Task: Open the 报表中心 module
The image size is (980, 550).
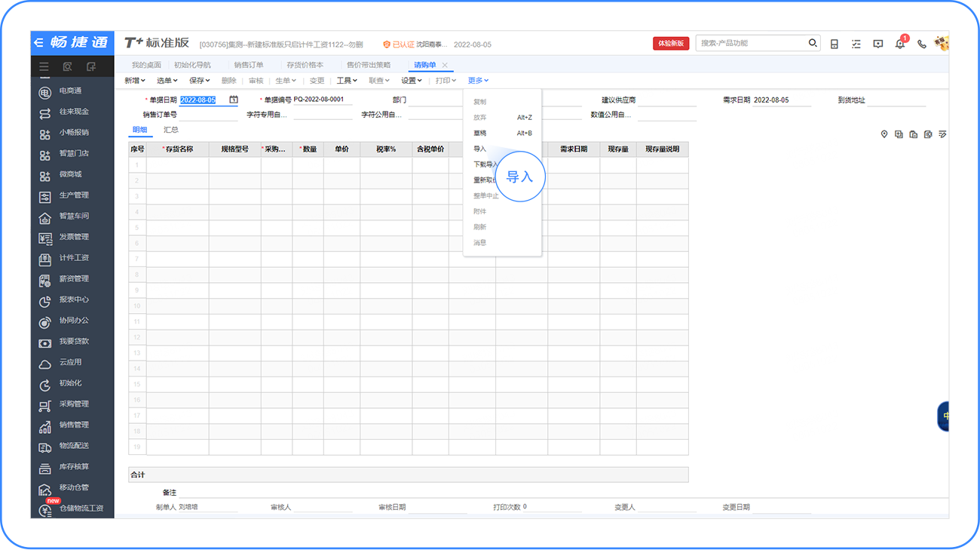Action: 72,300
